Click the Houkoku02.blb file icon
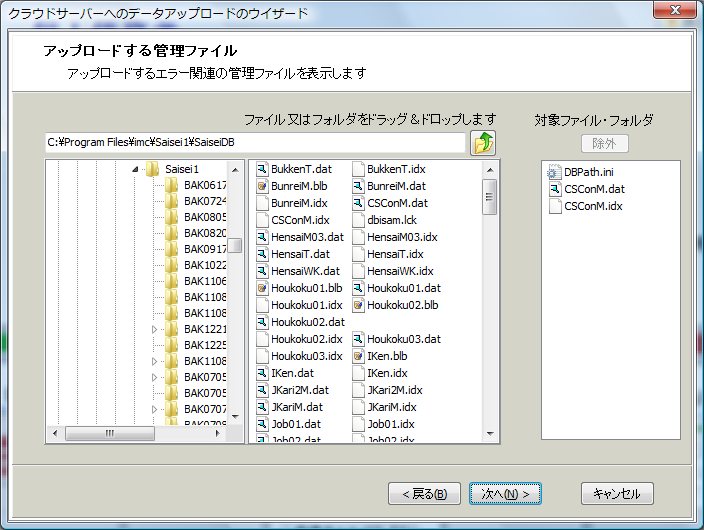Image resolution: width=704 pixels, height=530 pixels. pos(358,305)
